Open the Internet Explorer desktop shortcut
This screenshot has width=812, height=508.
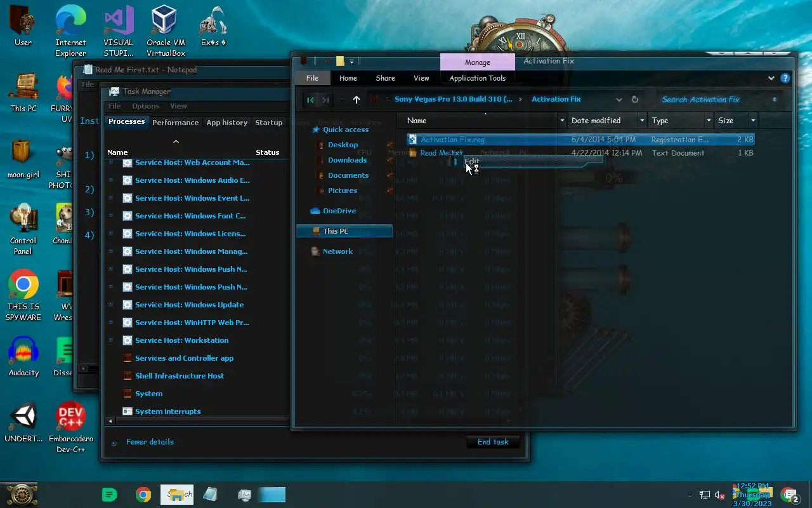70,31
